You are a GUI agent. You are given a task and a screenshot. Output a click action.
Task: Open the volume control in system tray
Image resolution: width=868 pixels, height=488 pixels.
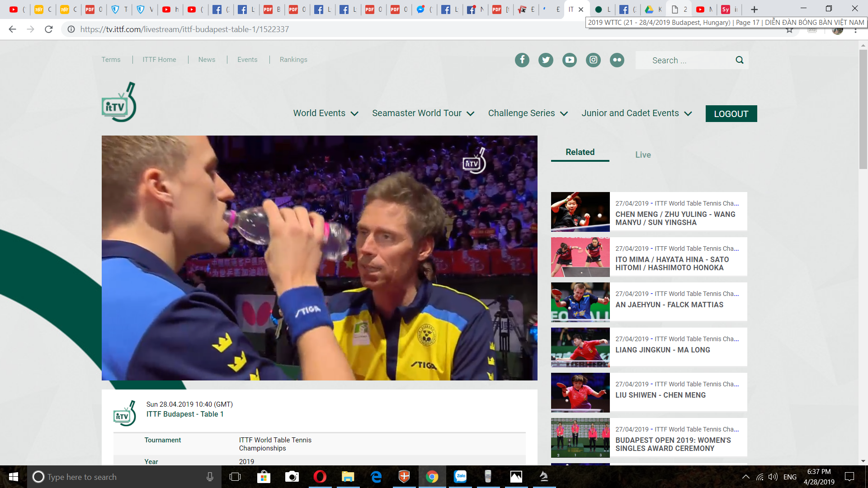[x=773, y=477]
